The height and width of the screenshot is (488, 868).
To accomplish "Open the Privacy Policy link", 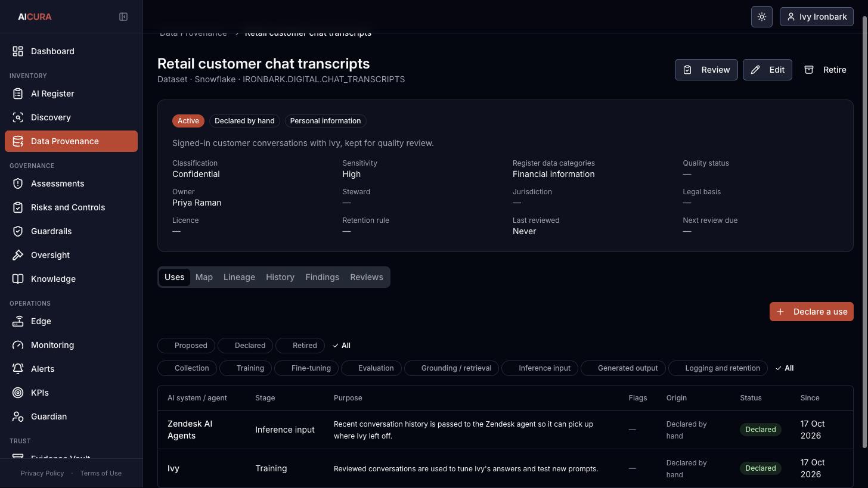I will point(42,473).
